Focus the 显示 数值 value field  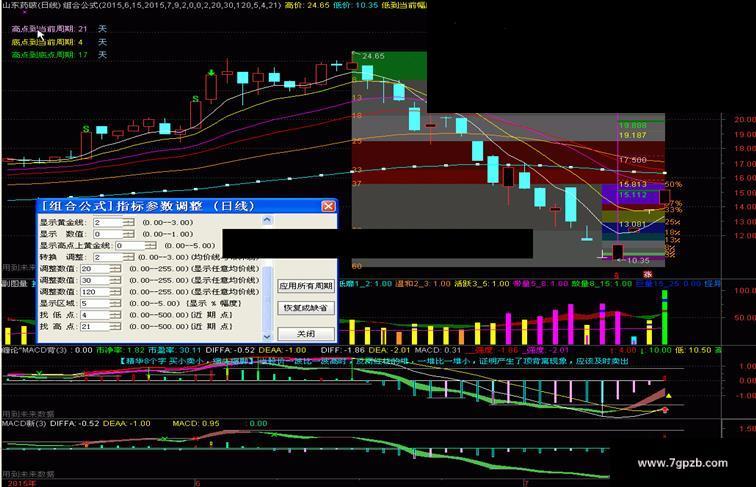point(108,234)
